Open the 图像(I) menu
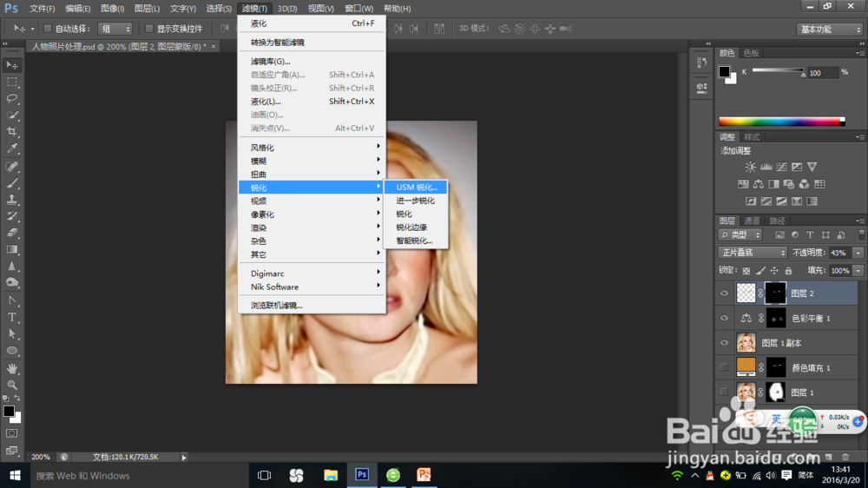The width and height of the screenshot is (868, 488). pyautogui.click(x=112, y=9)
